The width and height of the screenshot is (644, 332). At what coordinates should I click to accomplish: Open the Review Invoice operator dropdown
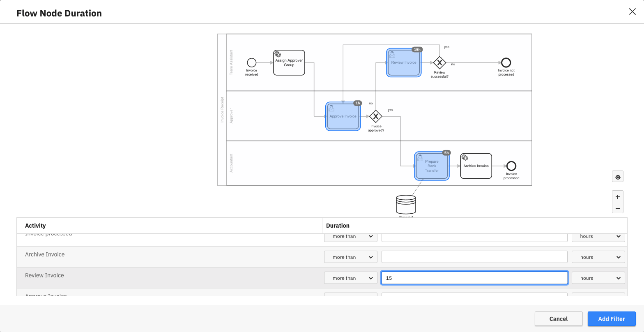point(350,278)
